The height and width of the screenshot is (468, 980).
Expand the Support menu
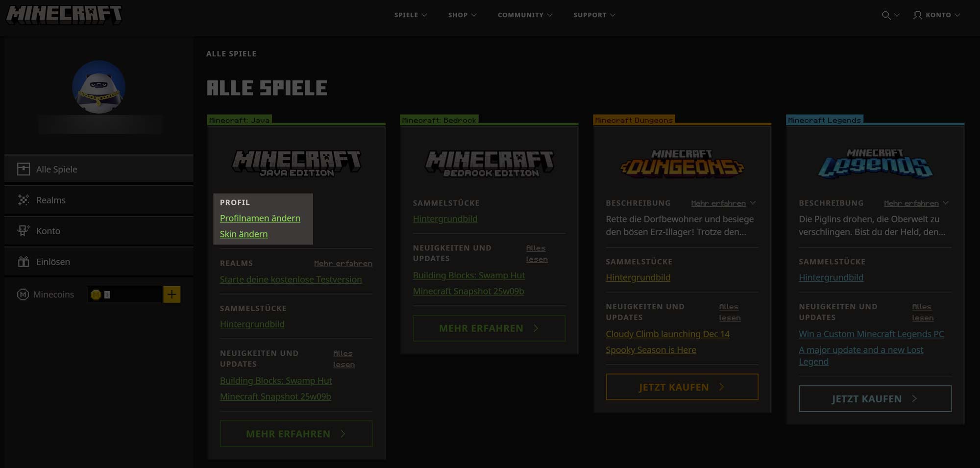point(594,15)
